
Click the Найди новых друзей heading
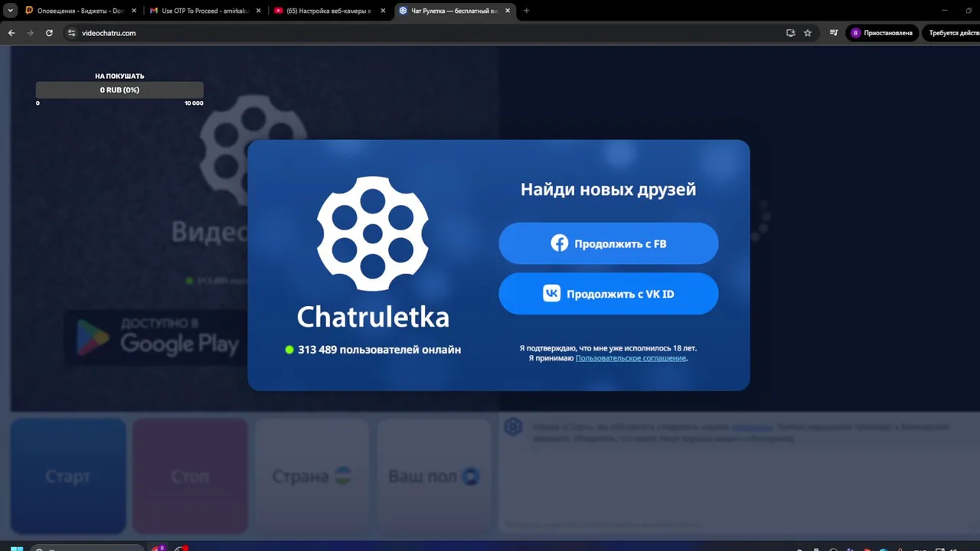pyautogui.click(x=609, y=189)
